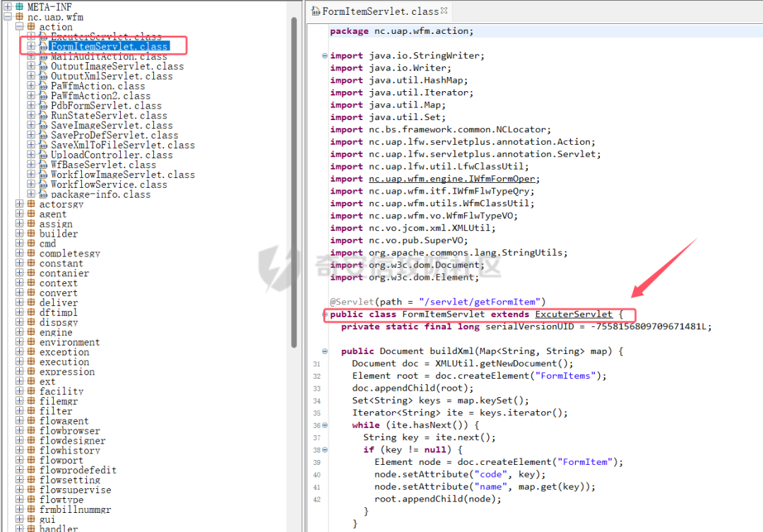The image size is (763, 532).
Task: Click the package tree vertical scrollbar
Action: (294, 182)
